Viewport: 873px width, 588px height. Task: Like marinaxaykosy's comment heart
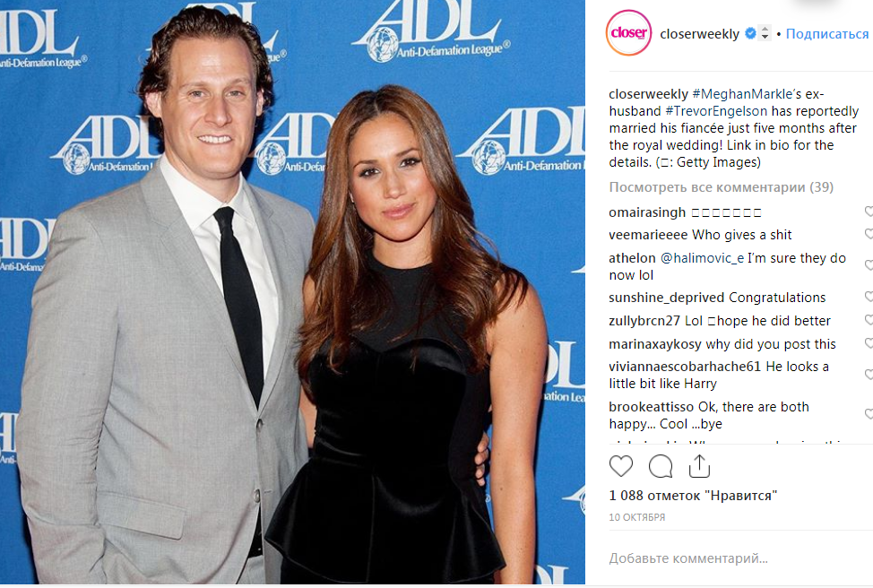click(x=869, y=343)
